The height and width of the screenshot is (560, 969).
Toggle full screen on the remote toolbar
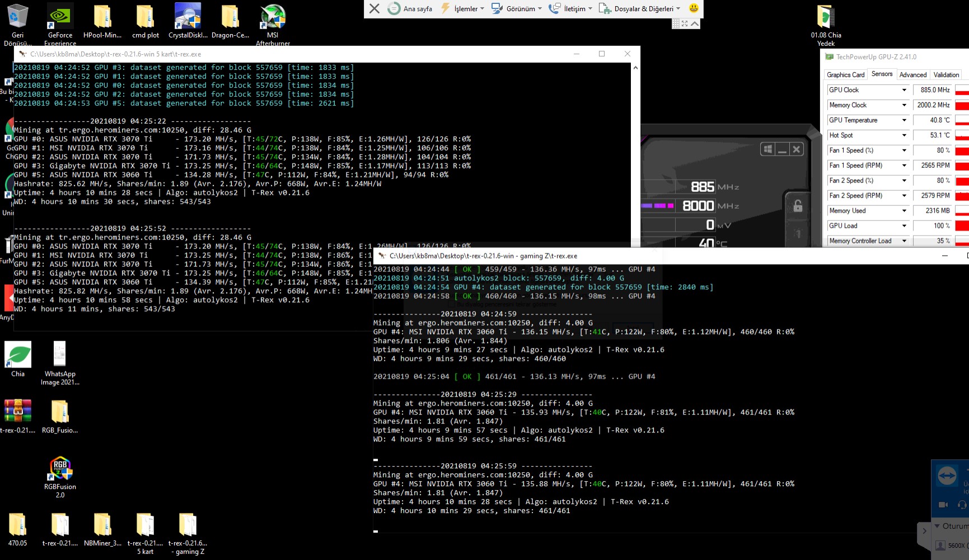click(685, 23)
